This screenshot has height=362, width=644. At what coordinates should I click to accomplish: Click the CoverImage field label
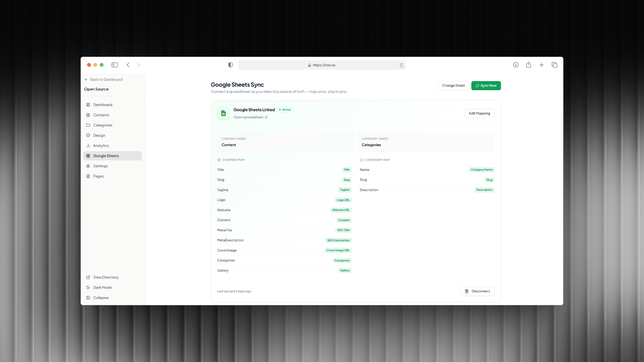point(227,250)
